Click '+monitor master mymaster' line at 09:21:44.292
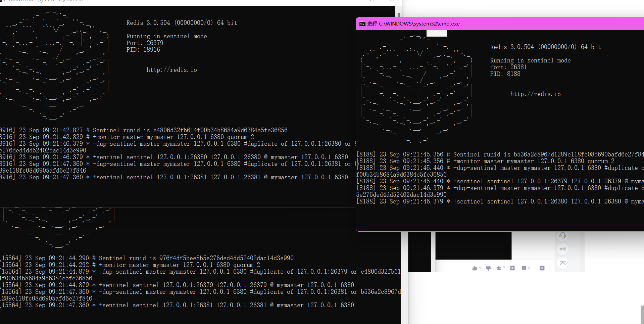The height and width of the screenshot is (324, 644). coord(130,265)
